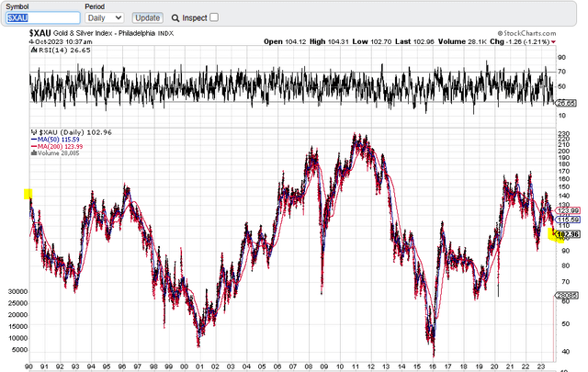Viewport: 588px width, 372px height.
Task: Click the Last 102.96 value in header
Action: 432,40
